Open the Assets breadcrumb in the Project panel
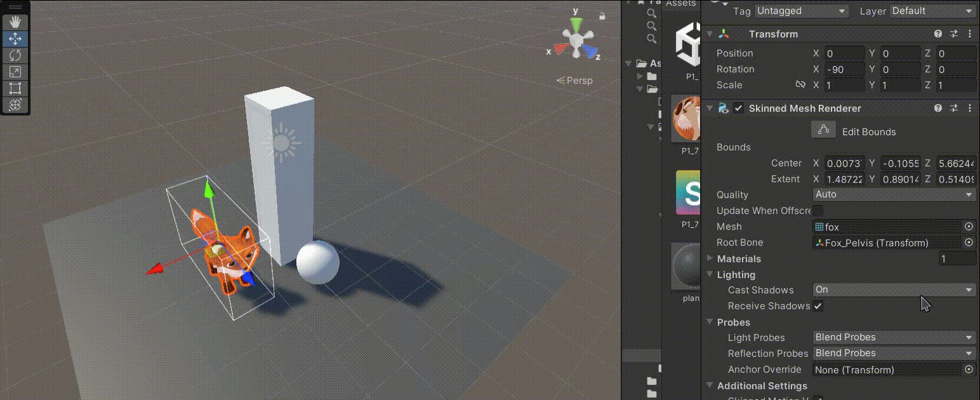This screenshot has width=980, height=400. (x=681, y=4)
